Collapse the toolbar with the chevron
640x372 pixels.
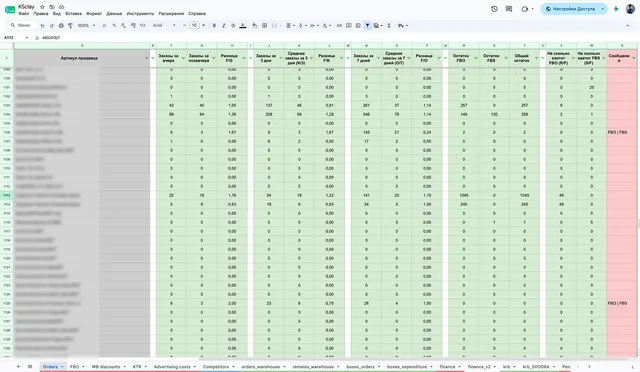click(627, 25)
